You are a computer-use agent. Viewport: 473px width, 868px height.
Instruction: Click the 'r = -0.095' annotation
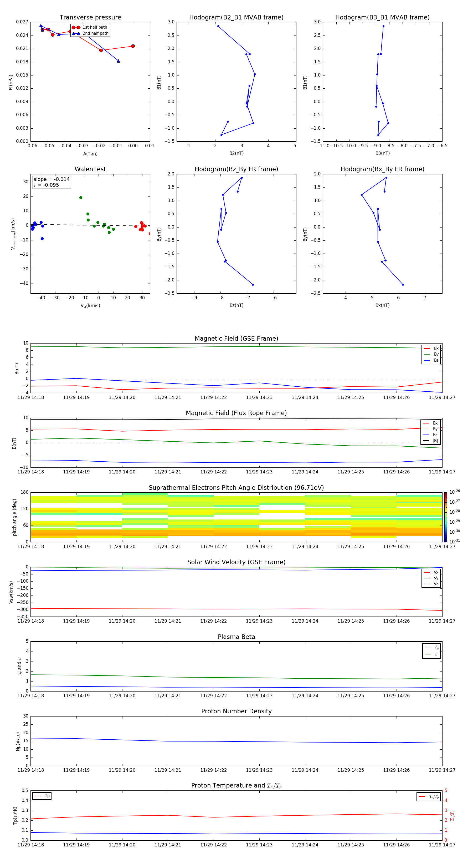(x=47, y=185)
